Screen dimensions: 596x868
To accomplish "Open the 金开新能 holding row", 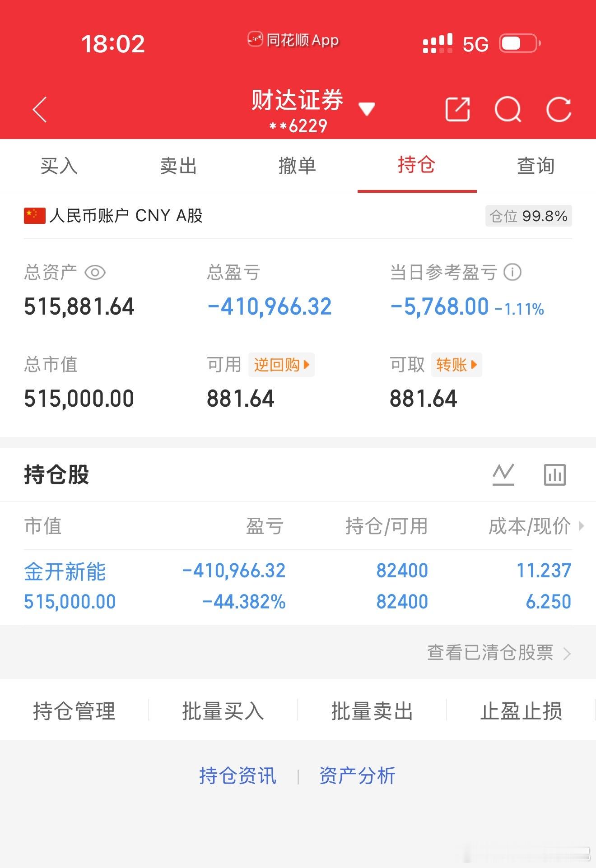I will [298, 587].
